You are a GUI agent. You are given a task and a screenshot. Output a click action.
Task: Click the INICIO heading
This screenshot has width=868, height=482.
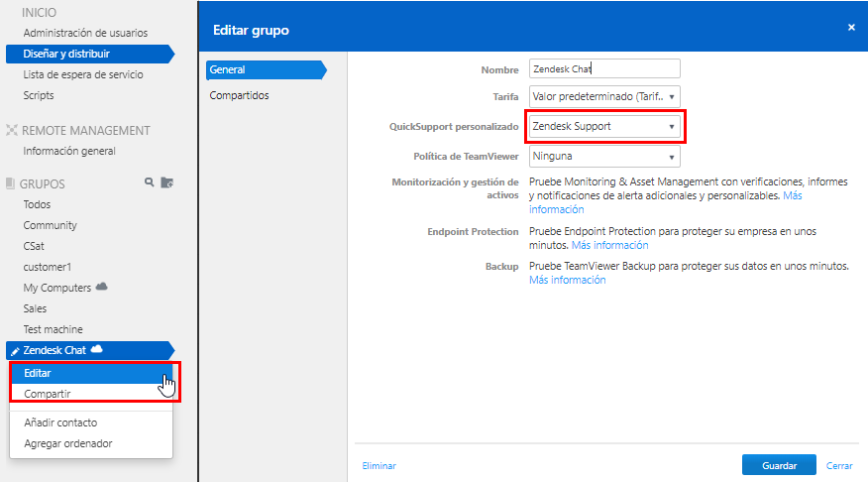tap(39, 12)
